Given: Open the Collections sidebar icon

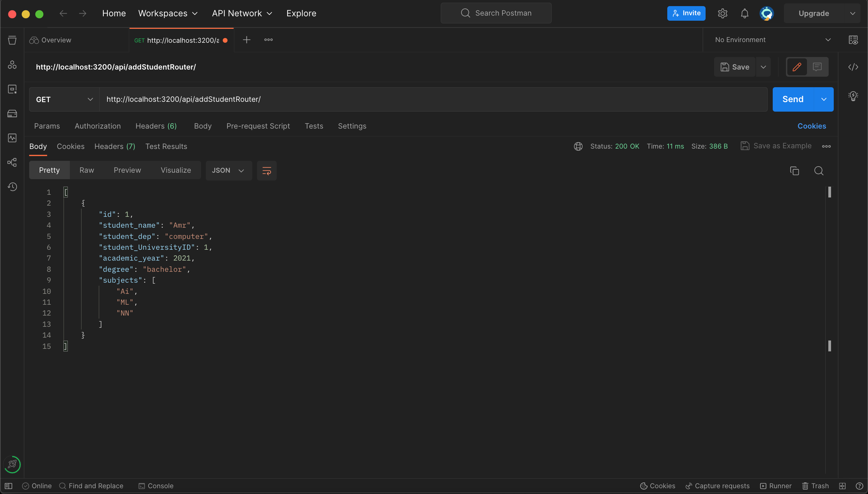Looking at the screenshot, I should [x=12, y=40].
